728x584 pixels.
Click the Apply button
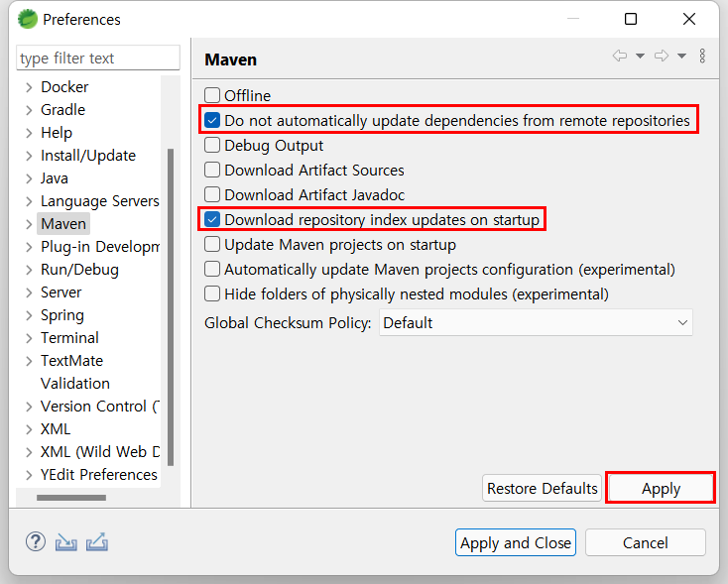click(661, 489)
